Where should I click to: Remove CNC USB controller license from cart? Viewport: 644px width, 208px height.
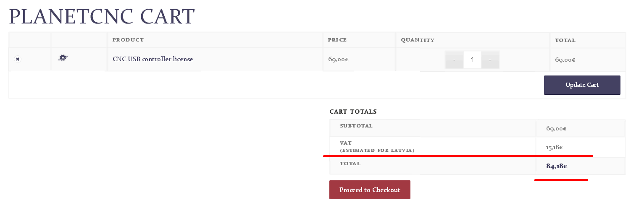point(18,59)
